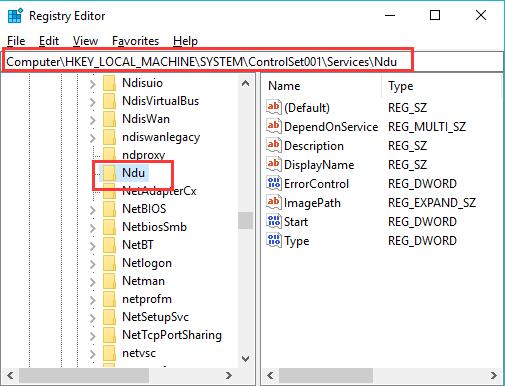505x386 pixels.
Task: Expand the NetBIOS key
Action: coord(93,210)
